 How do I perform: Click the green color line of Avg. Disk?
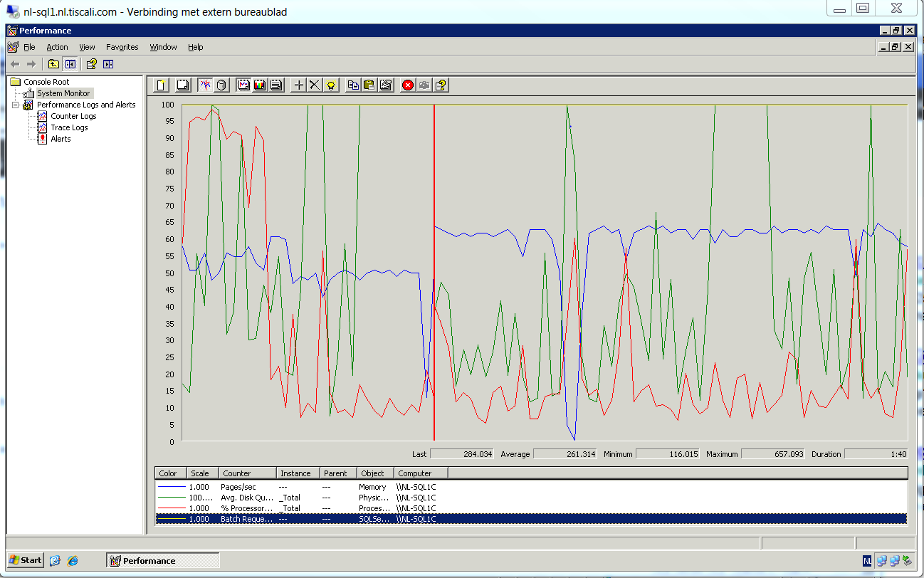170,498
